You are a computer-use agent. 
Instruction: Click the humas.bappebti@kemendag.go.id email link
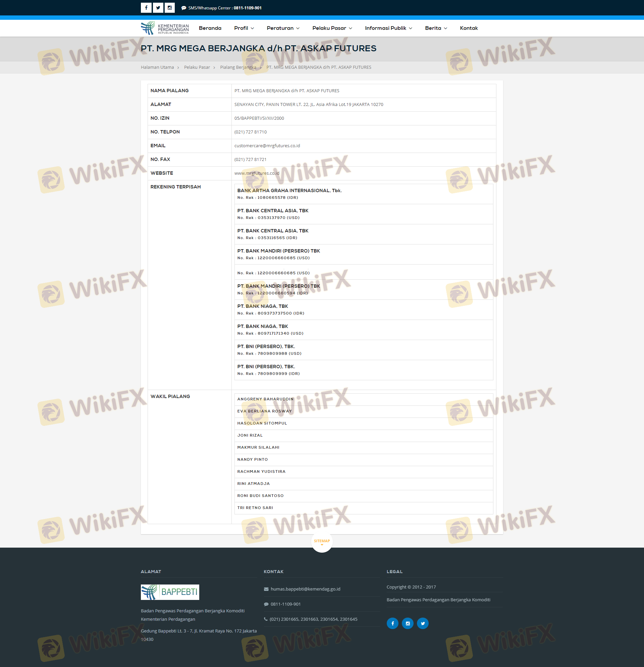coord(305,589)
